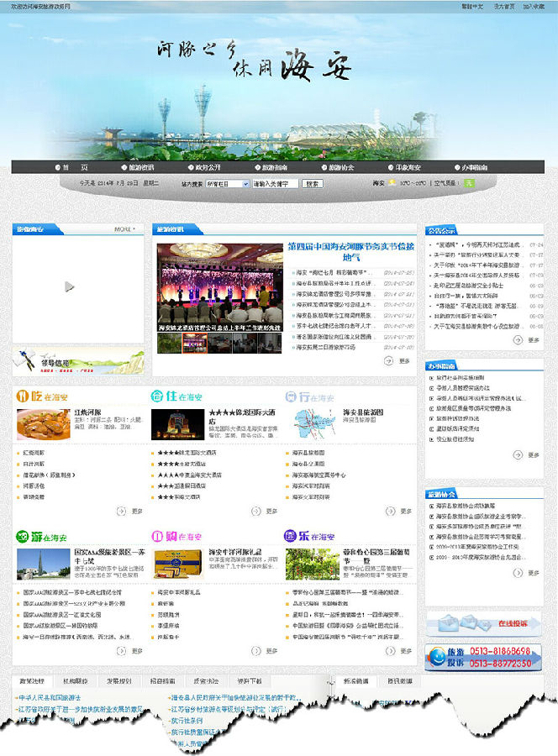This screenshot has width=558, height=756.
Task: Click 更多 arrow icon in 办事指南 side panel
Action: pyautogui.click(x=518, y=454)
